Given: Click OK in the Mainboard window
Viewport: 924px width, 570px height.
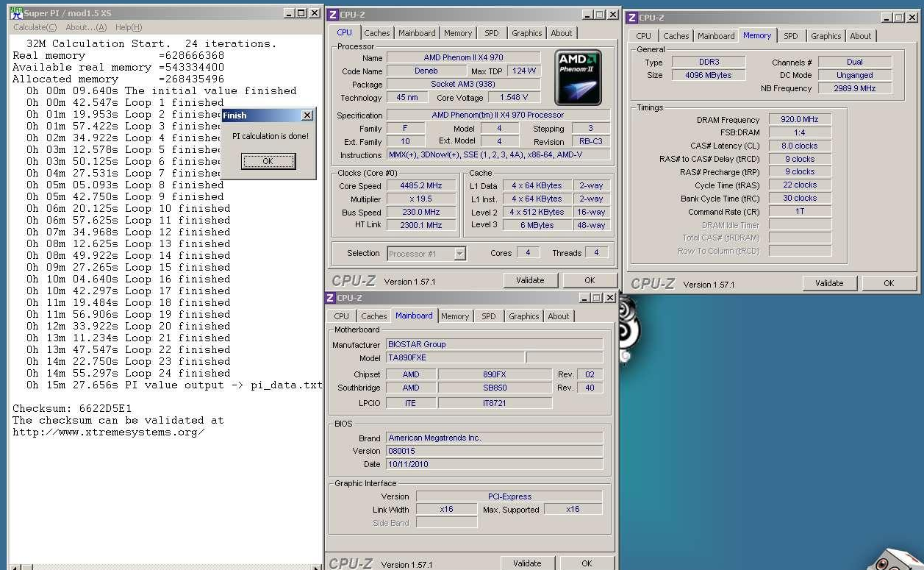Looking at the screenshot, I should 587,563.
